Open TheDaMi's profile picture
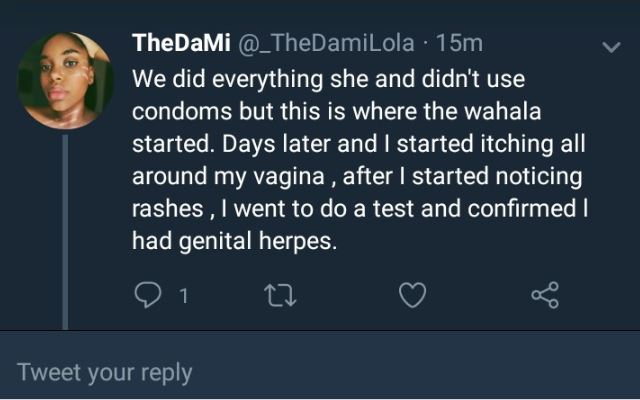 [65, 81]
